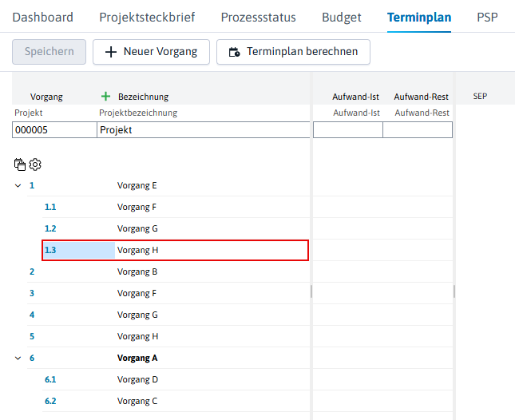The width and height of the screenshot is (515, 420).
Task: Select Vorgang D in row 6.1
Action: tap(137, 380)
